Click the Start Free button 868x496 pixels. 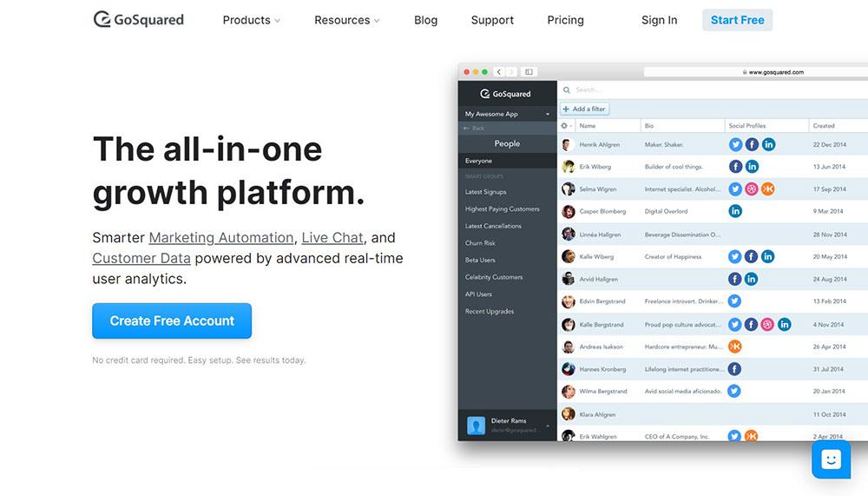coord(737,20)
